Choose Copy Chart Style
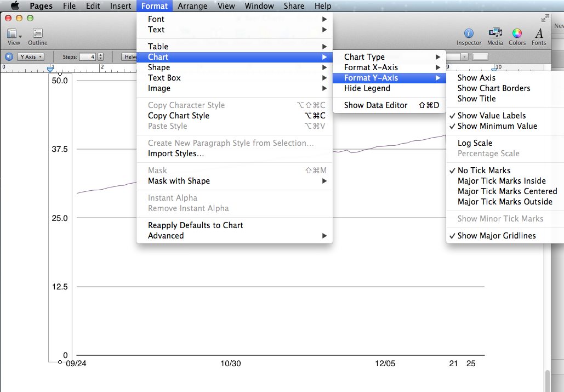The image size is (564, 392). coord(235,116)
